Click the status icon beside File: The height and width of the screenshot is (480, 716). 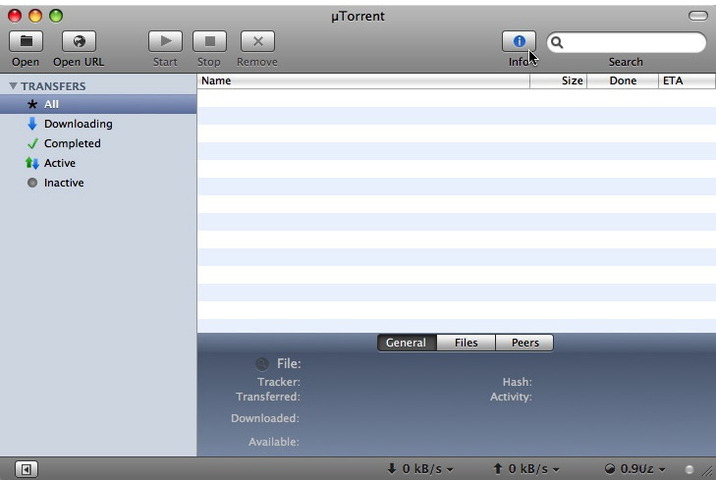262,364
